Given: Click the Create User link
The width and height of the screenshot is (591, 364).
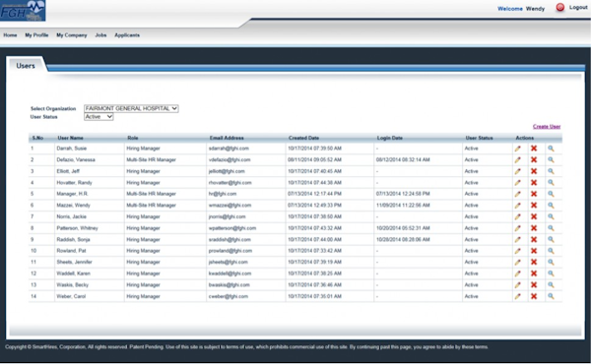Looking at the screenshot, I should click(547, 127).
